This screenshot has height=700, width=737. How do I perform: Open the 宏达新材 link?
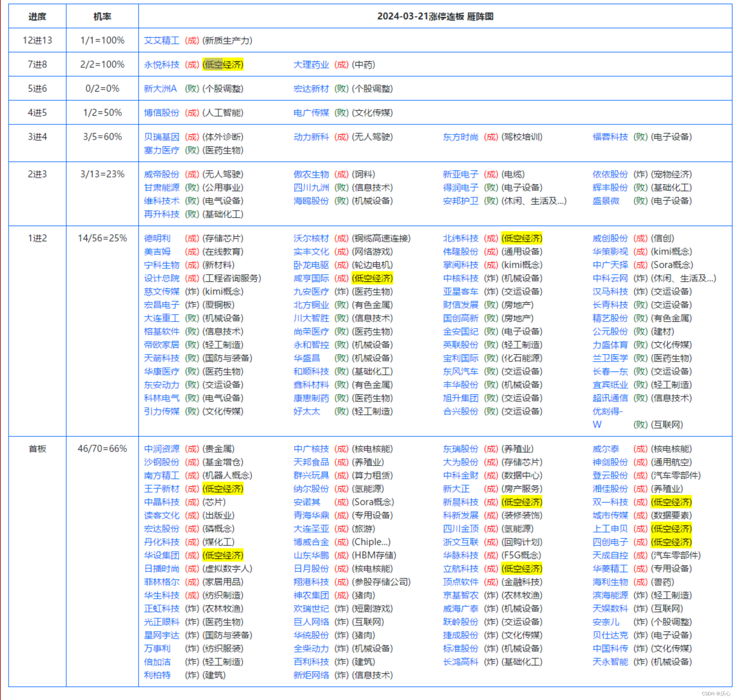[311, 89]
